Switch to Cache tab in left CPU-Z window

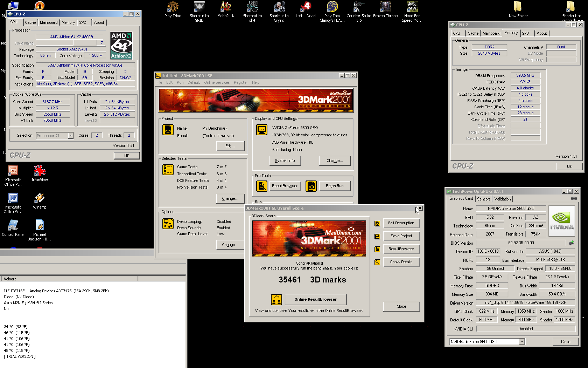tap(30, 22)
